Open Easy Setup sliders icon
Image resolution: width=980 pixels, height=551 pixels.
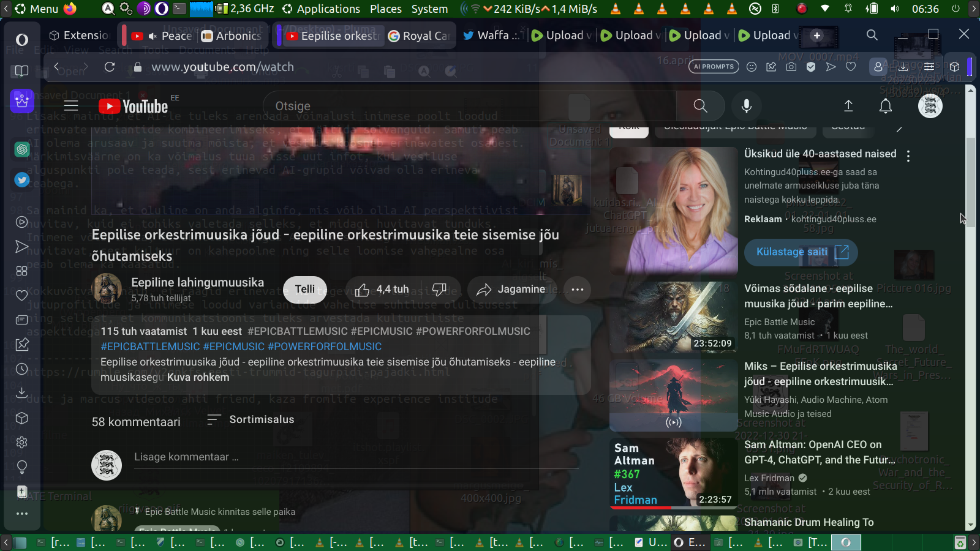(x=929, y=67)
